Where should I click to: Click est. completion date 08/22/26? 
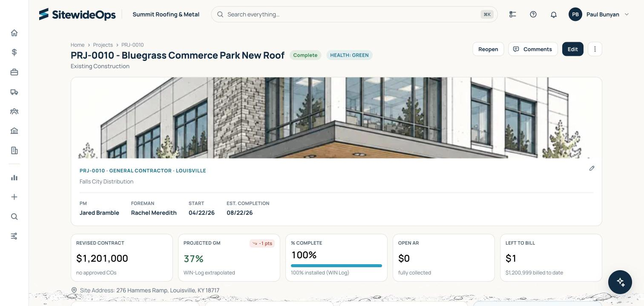(239, 213)
